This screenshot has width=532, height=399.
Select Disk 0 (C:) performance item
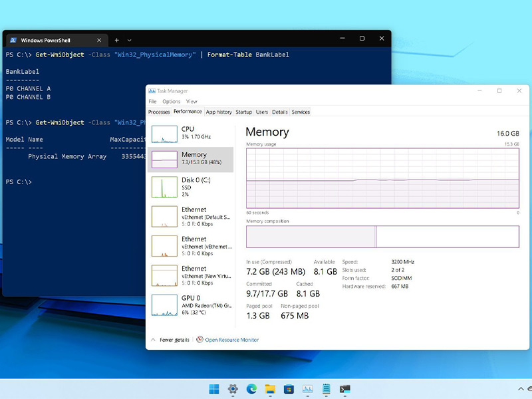coord(191,187)
